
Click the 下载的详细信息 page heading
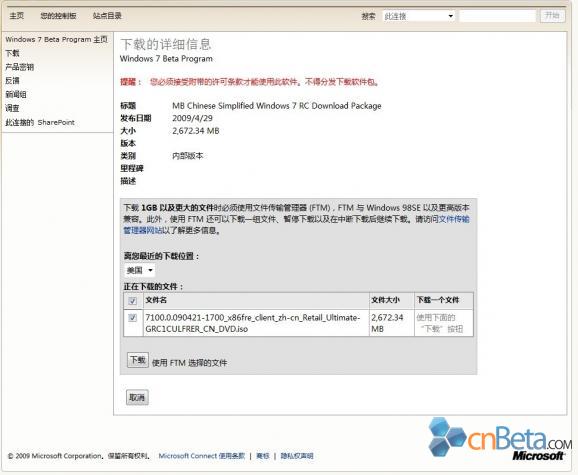click(166, 44)
